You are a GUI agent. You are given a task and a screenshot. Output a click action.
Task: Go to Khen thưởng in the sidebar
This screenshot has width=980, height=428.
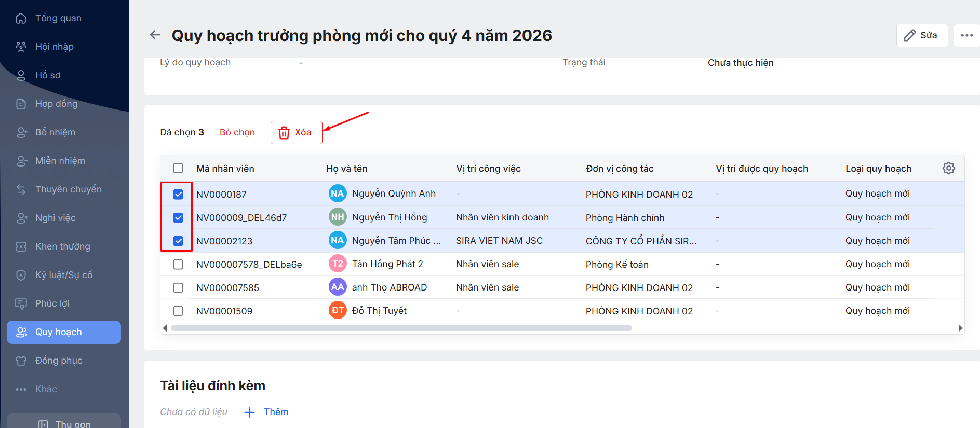pos(62,246)
